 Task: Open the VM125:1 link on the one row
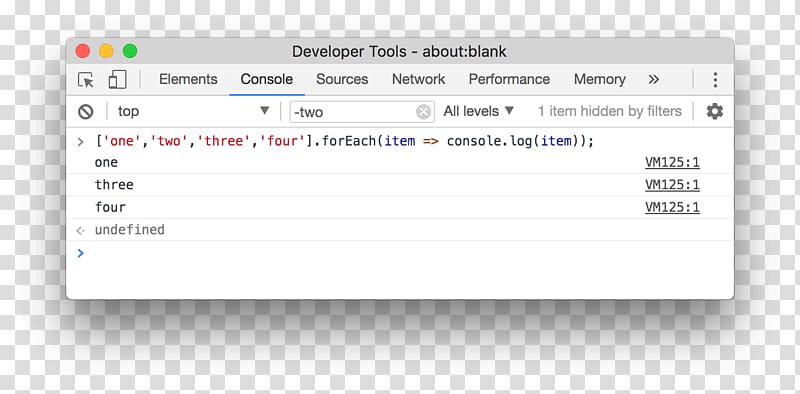[x=672, y=162]
